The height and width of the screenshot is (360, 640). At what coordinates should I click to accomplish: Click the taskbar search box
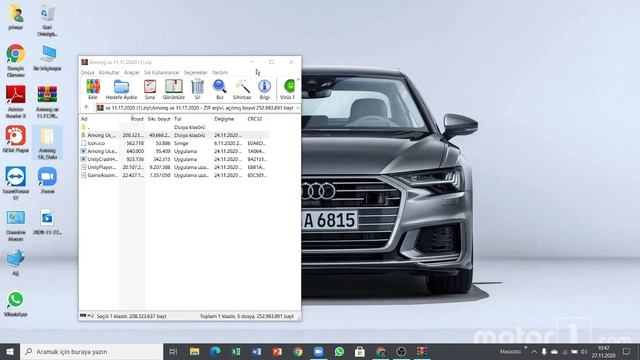click(x=91, y=351)
